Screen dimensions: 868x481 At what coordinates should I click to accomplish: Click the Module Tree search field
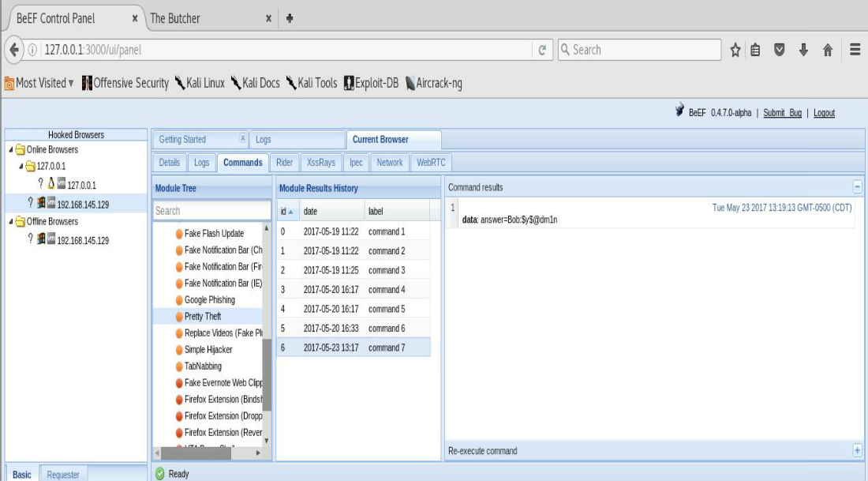(211, 211)
